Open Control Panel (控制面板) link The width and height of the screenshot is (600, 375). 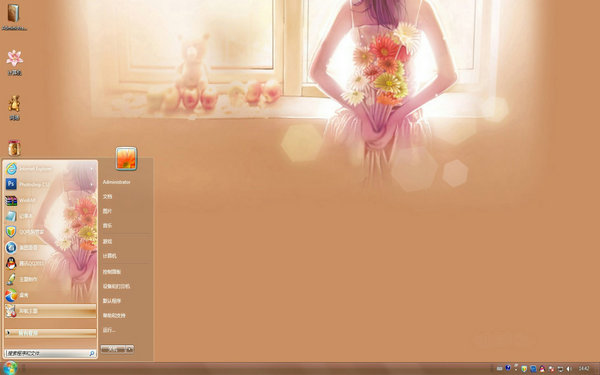[x=112, y=272]
